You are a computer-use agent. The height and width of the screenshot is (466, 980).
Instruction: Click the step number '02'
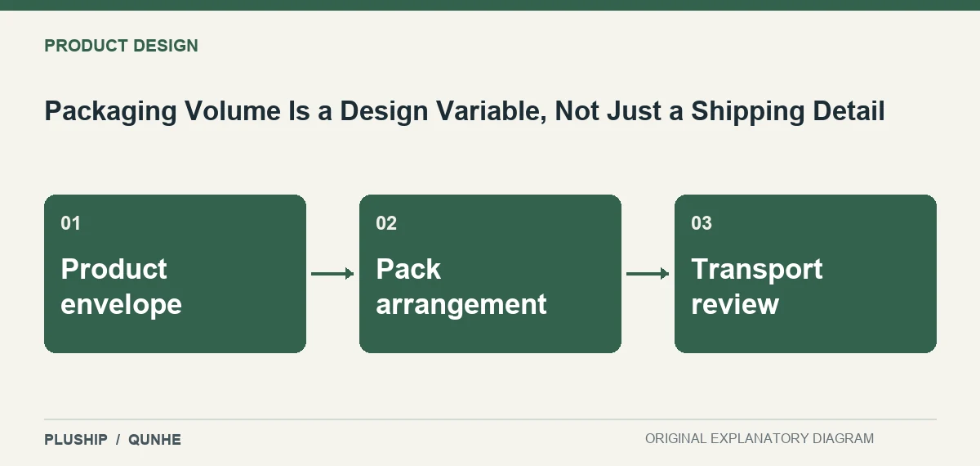386,223
